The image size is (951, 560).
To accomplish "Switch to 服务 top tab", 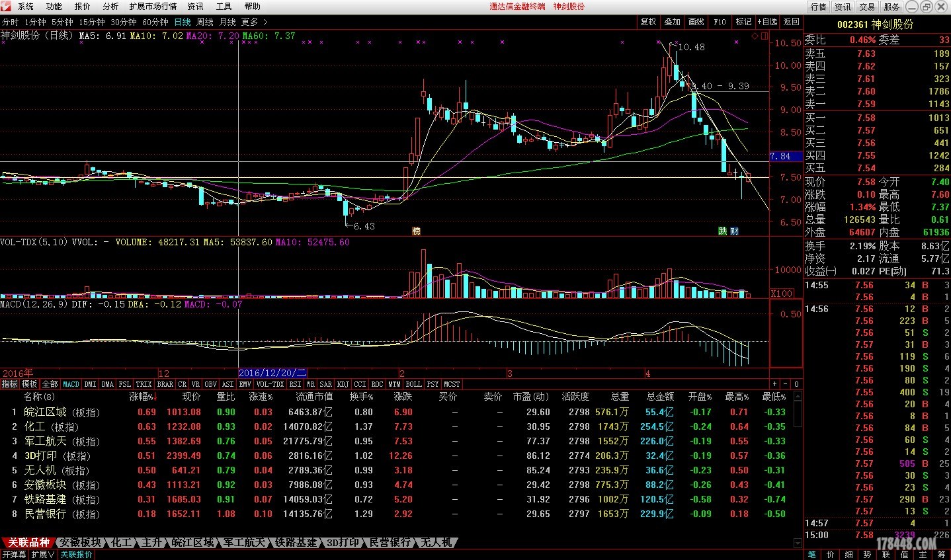I will (891, 7).
